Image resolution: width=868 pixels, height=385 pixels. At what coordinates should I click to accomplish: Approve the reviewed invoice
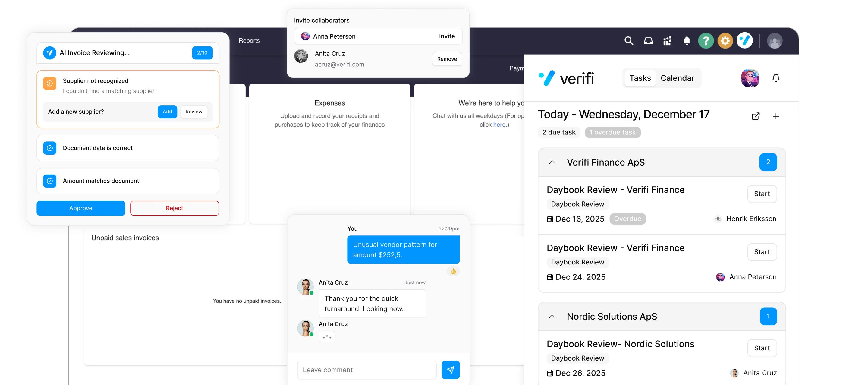tap(81, 208)
